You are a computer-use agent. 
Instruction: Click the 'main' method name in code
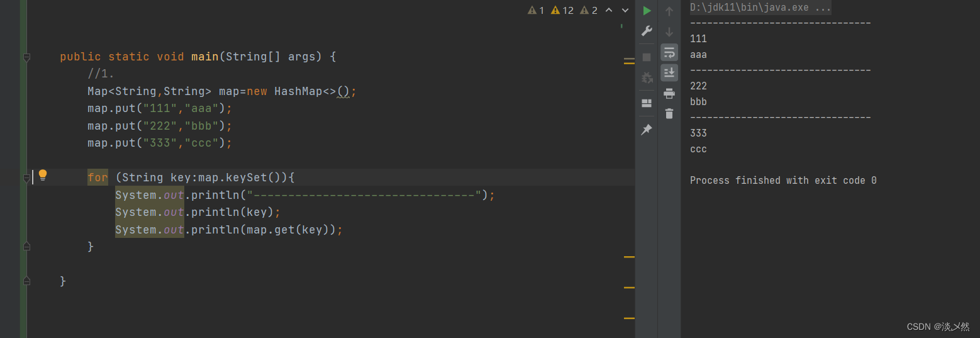(x=205, y=57)
